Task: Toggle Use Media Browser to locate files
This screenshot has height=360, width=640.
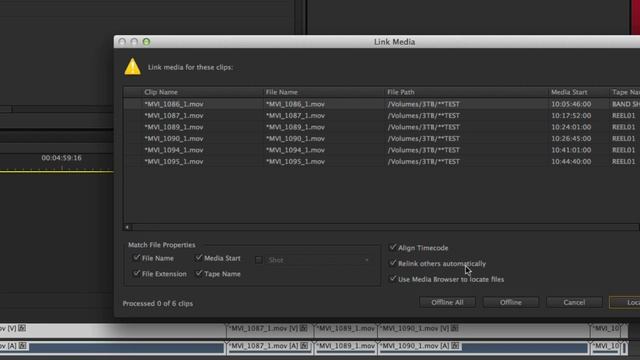Action: click(x=393, y=279)
